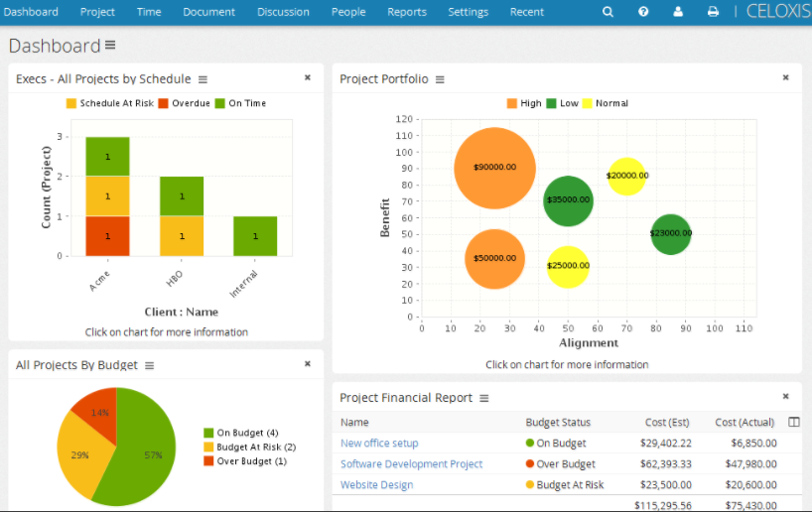This screenshot has height=512, width=812.
Task: Open the Website Design project link
Action: coord(376,484)
